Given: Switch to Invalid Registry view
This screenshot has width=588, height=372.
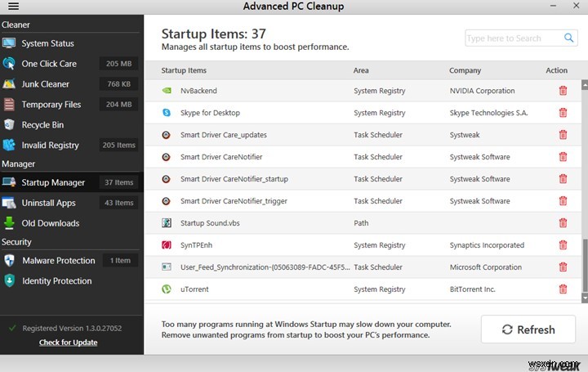Looking at the screenshot, I should (x=51, y=146).
